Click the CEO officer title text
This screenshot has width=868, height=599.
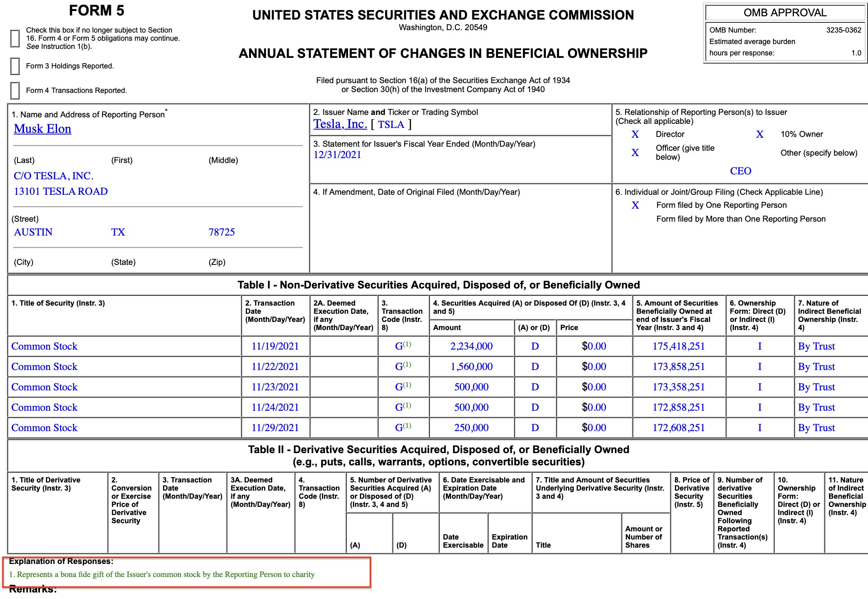(x=740, y=171)
